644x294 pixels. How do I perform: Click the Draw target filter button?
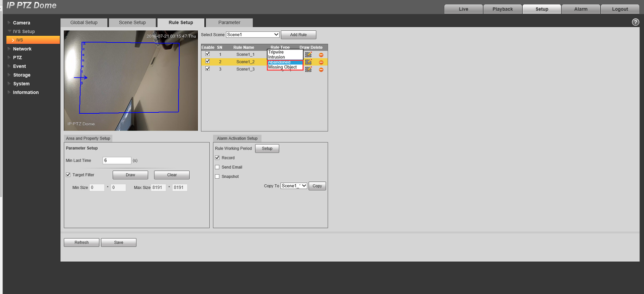pyautogui.click(x=130, y=175)
